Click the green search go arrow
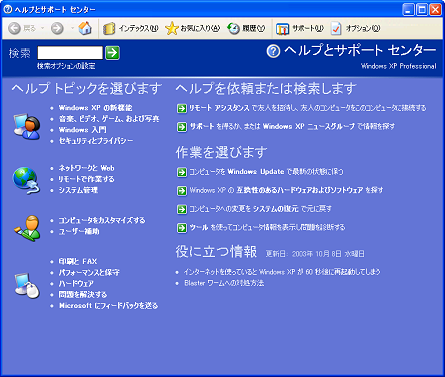Viewport: 445px width, 377px height. [112, 53]
